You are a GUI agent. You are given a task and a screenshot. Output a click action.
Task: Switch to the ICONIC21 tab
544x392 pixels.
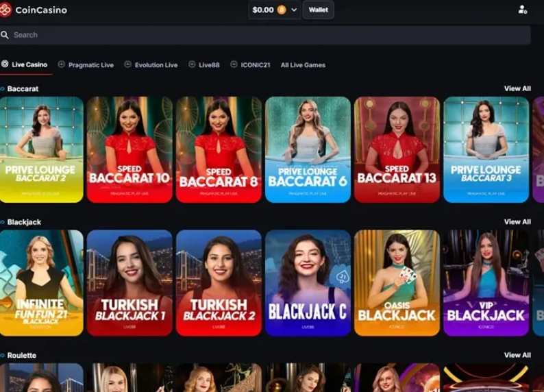pyautogui.click(x=250, y=65)
